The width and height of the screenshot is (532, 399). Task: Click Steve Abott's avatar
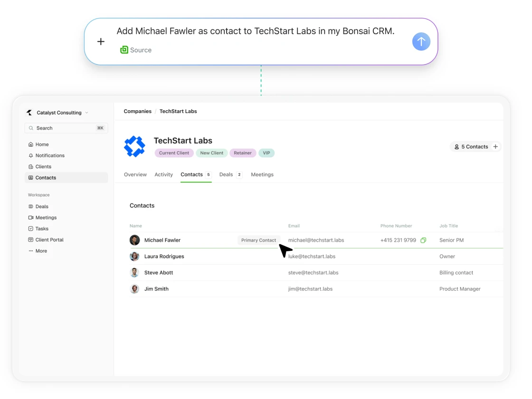click(135, 273)
